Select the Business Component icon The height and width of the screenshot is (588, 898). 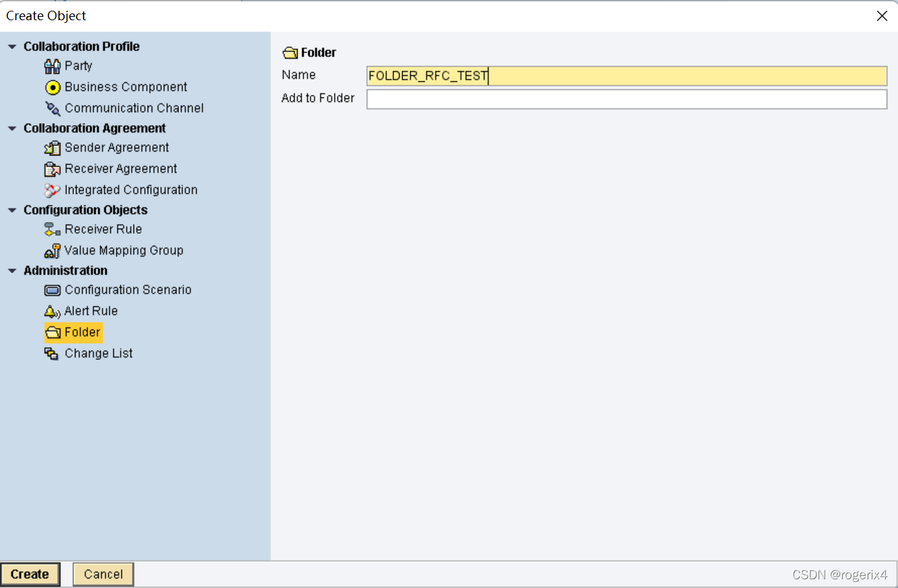tap(53, 87)
